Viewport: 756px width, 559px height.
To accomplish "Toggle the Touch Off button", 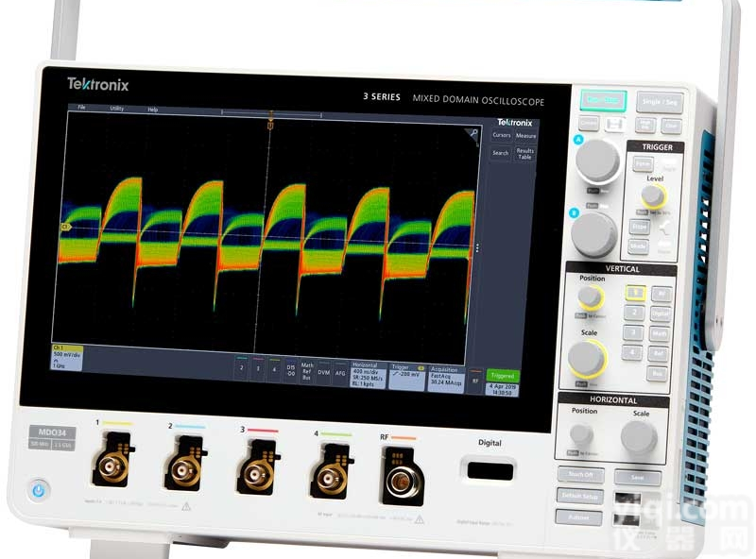I will click(x=579, y=475).
